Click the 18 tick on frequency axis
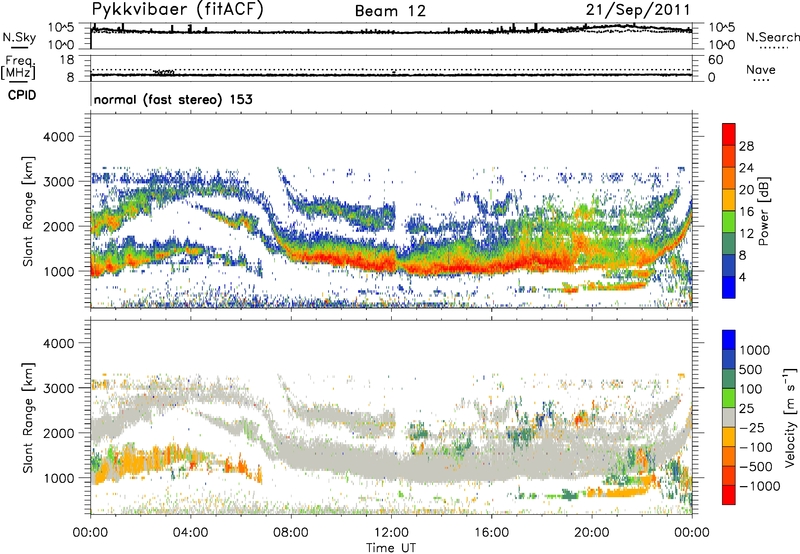Screen dimensions: 800x554 point(67,60)
